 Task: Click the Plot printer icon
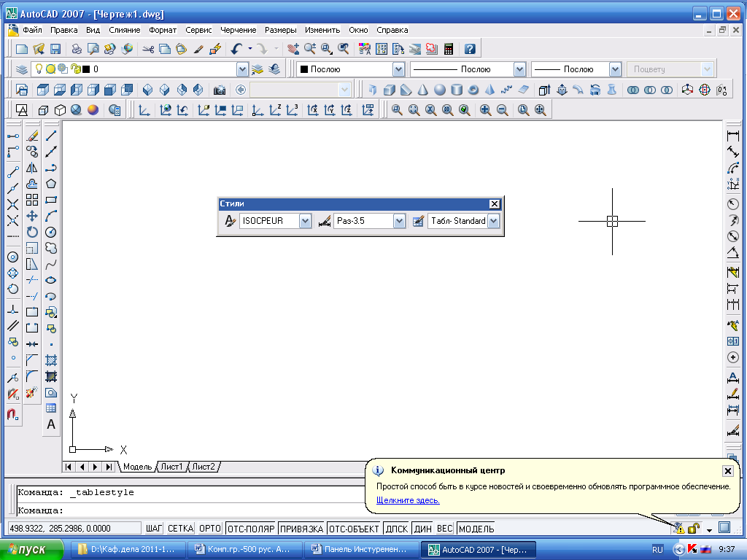click(76, 49)
